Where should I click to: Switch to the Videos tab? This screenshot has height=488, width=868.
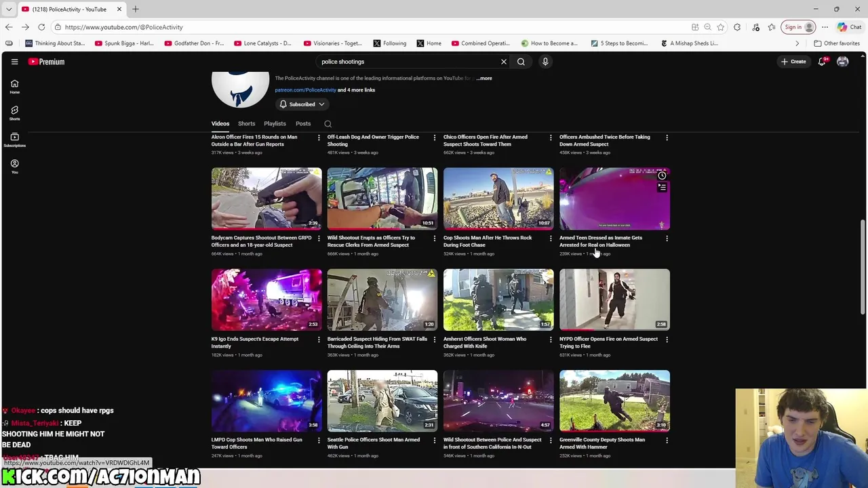220,124
